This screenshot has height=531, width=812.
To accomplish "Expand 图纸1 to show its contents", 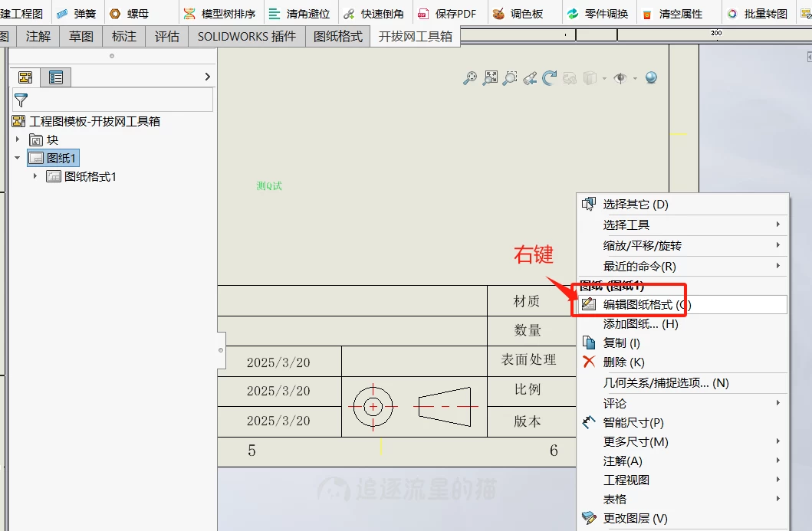I will click(17, 157).
